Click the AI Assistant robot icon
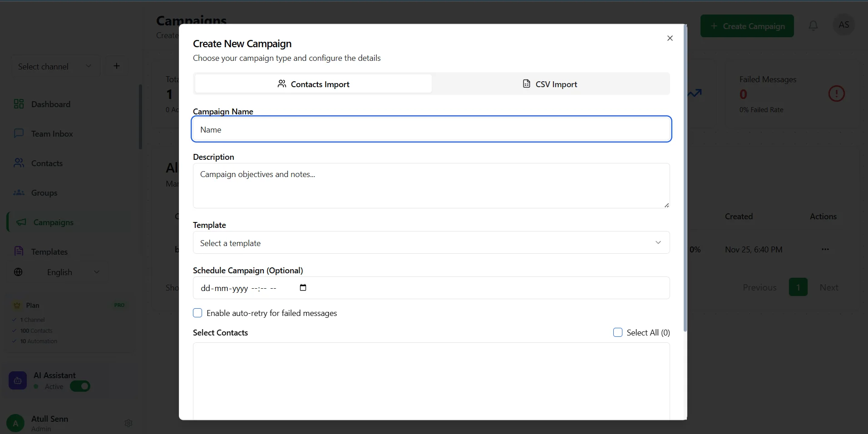 pos(18,380)
